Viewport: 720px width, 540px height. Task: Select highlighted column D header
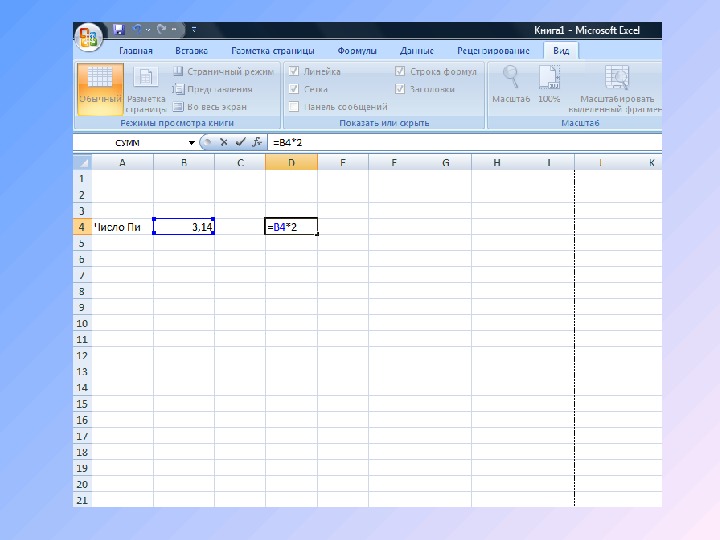291,163
